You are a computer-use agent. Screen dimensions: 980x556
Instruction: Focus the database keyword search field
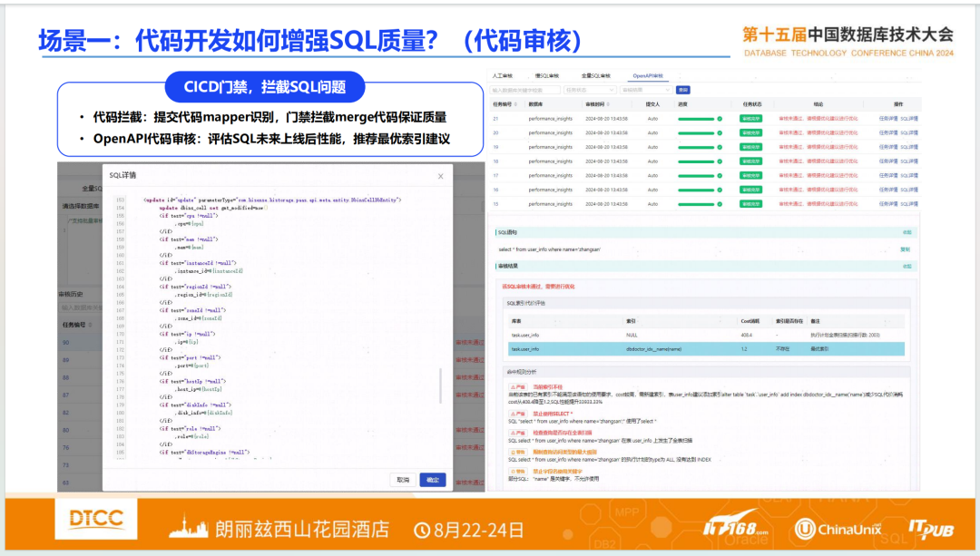tap(525, 90)
